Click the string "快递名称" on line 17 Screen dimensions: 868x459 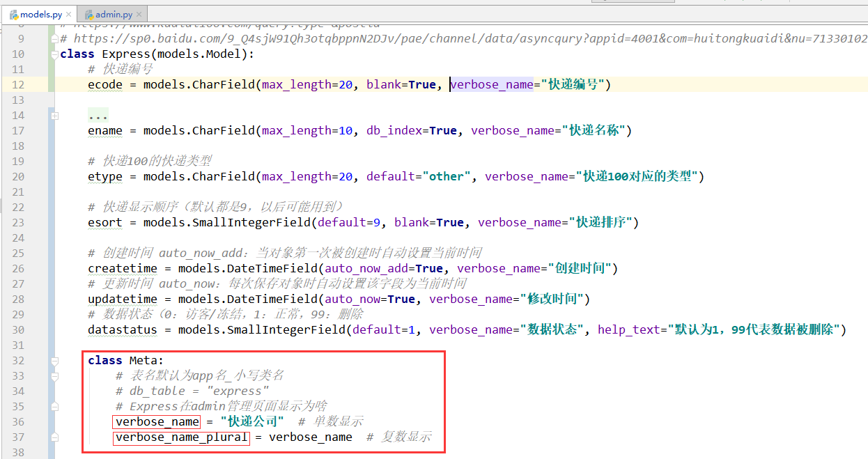[x=594, y=131]
